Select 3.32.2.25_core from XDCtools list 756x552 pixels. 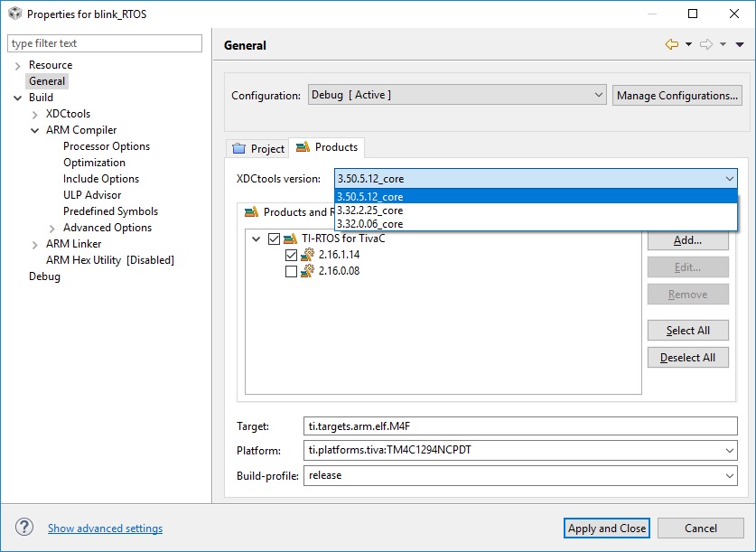[x=370, y=211]
